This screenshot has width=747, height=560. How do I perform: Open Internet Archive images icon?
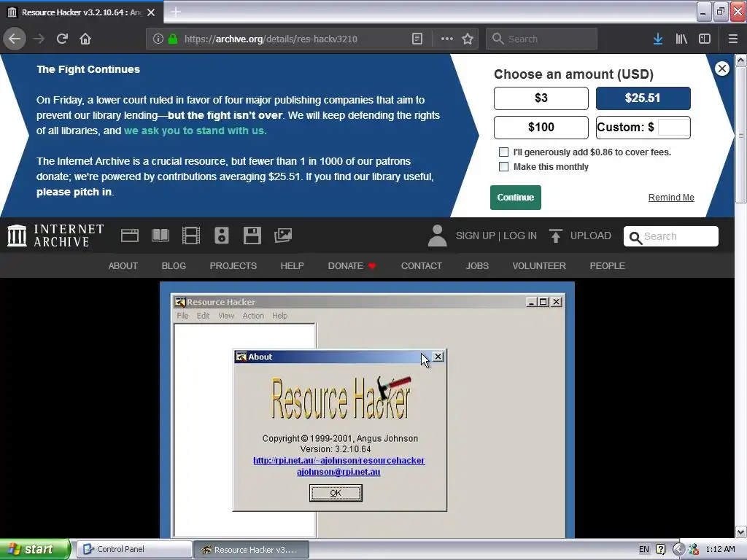(x=283, y=236)
